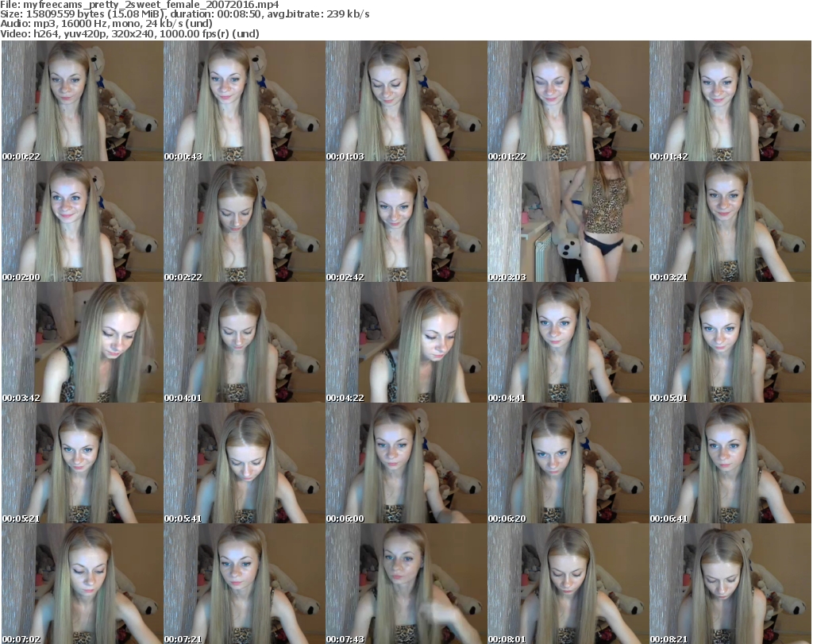
Task: Select the thumbnail frame at 00:05:41
Action: click(245, 463)
